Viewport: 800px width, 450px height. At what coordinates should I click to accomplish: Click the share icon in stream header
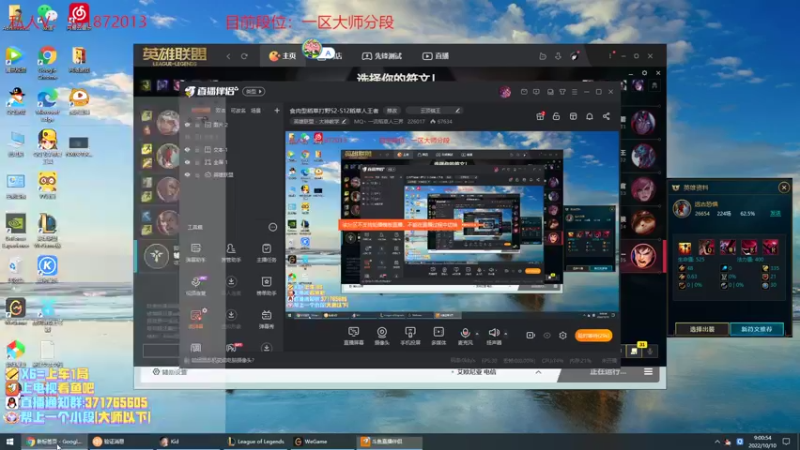(x=606, y=116)
